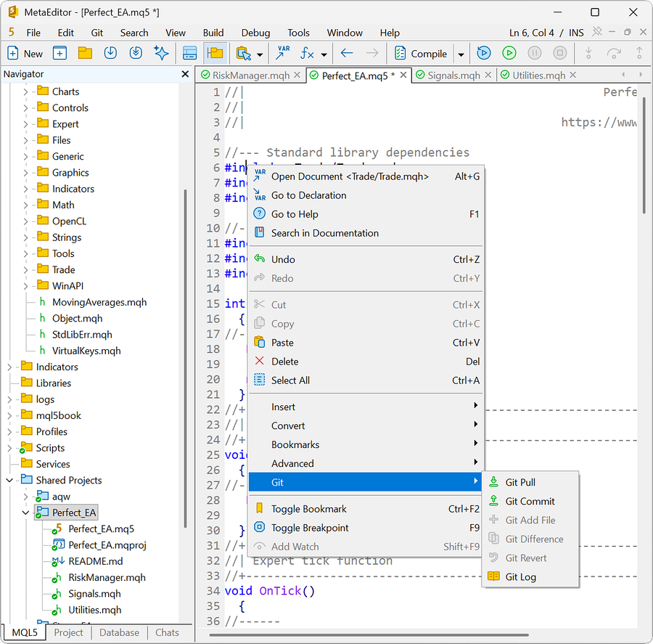Image resolution: width=653 pixels, height=644 pixels.
Task: Open the Tools menu
Action: (x=299, y=33)
